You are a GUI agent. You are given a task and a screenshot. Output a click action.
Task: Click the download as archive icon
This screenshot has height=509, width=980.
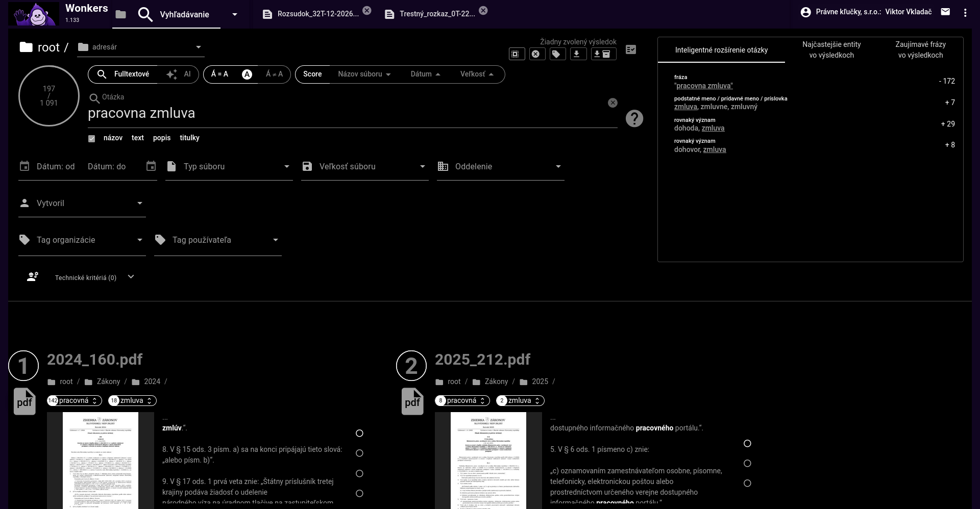pos(603,54)
